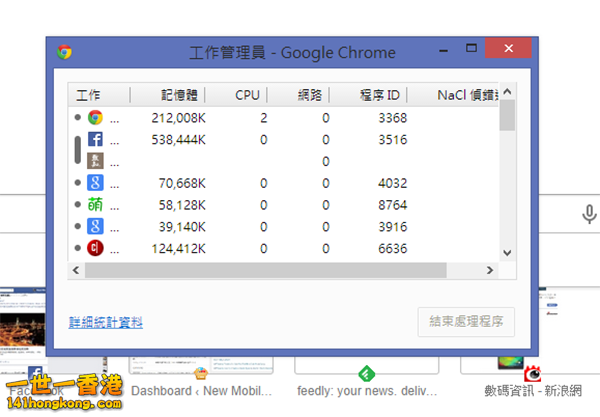Screen dimensions: 600x417
Task: Click scroll up arrow on vertical scrollbar
Action: (x=507, y=91)
